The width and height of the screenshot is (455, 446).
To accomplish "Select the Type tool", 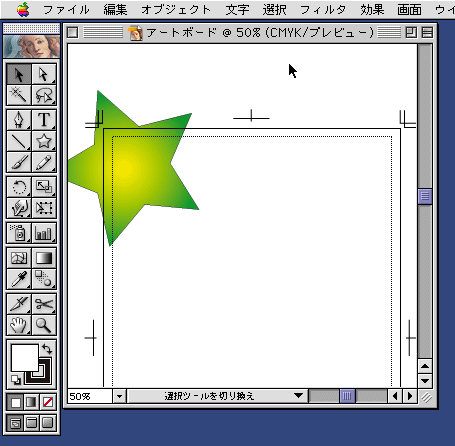I will pos(44,120).
